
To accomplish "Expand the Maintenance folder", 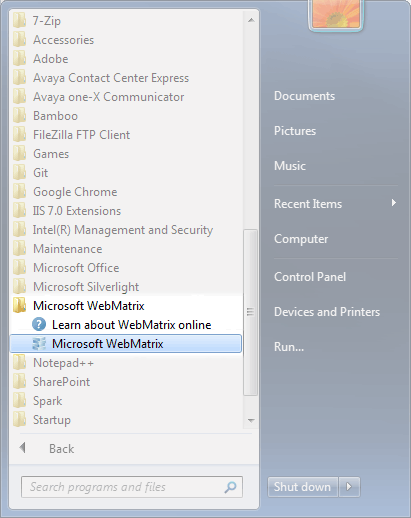I will [68, 249].
